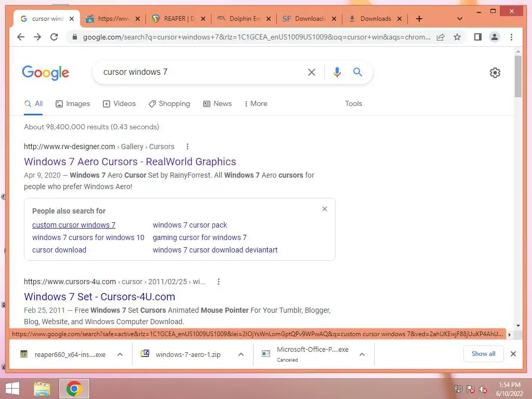Select the Shopping search filter

[169, 103]
